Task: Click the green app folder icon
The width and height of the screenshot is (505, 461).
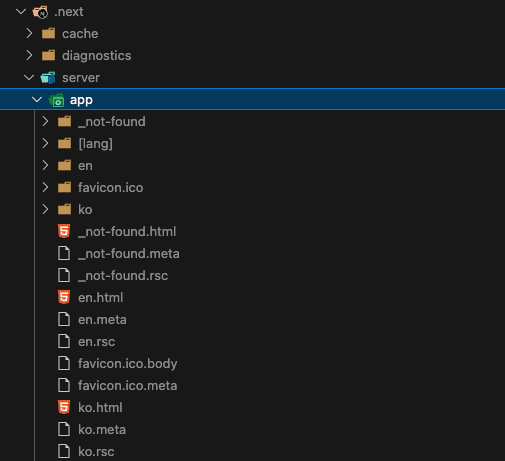Action: click(x=56, y=100)
